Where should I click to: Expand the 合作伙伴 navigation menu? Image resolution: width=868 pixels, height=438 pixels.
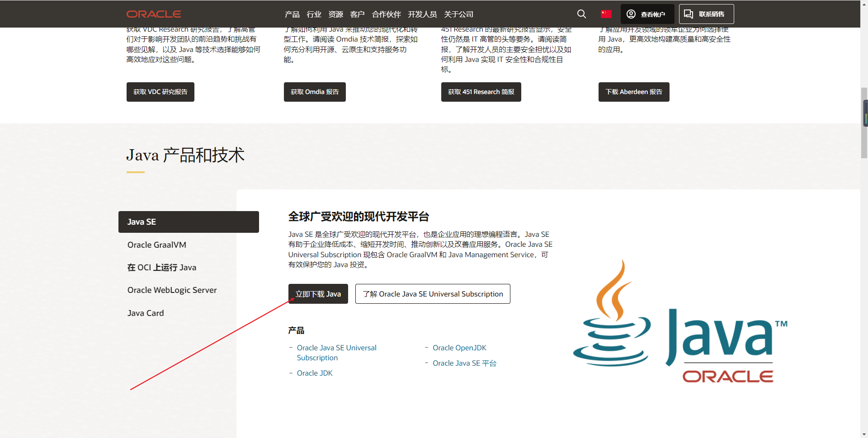click(x=386, y=14)
